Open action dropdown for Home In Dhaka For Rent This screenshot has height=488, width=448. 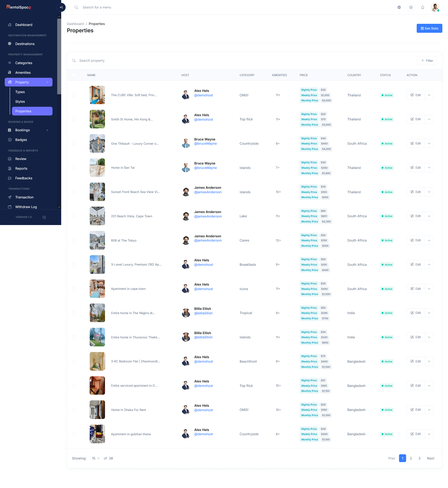[429, 410]
